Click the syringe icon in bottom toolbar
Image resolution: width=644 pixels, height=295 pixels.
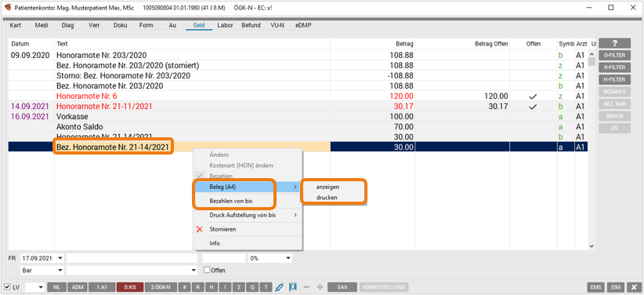pos(280,287)
